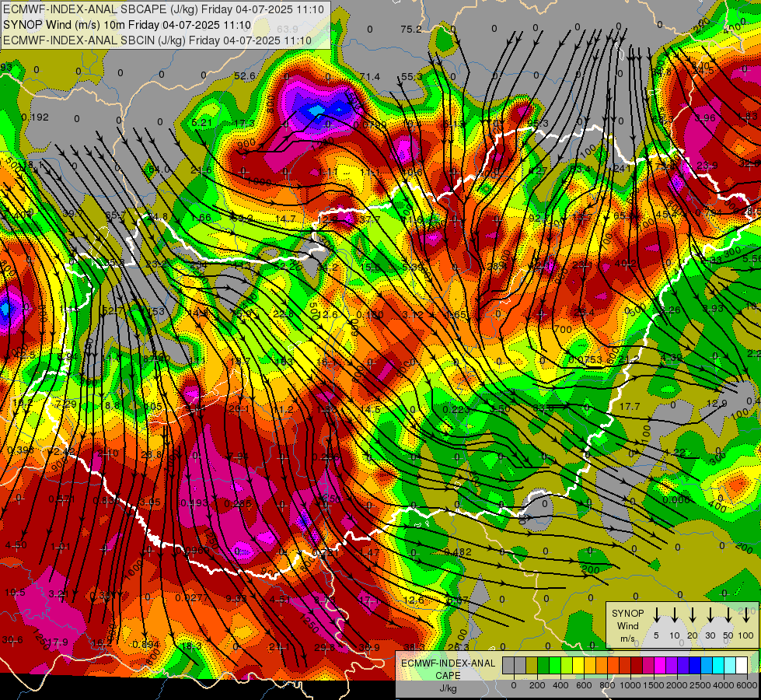Click the station value 0.223
Viewport: 761px width, 700px height.
(x=456, y=410)
